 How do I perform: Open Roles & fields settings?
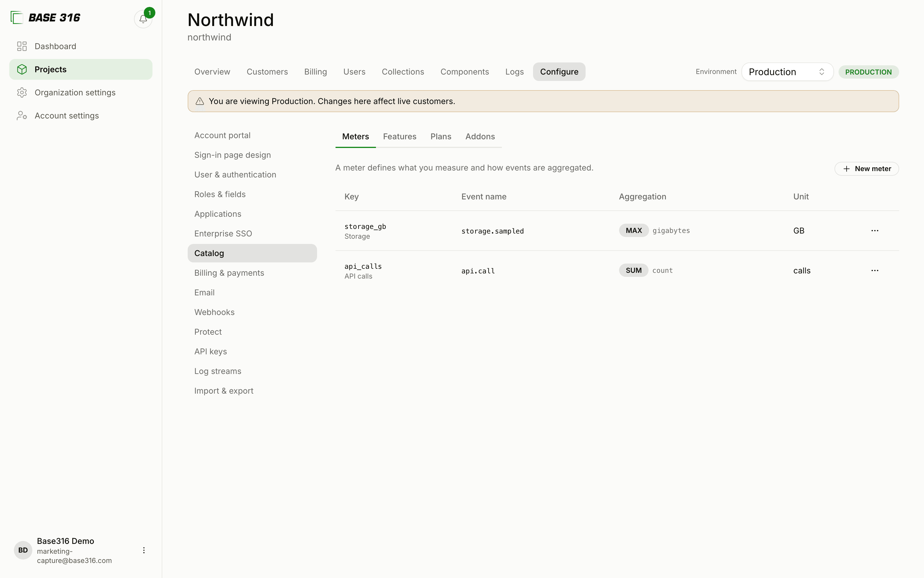(252, 194)
